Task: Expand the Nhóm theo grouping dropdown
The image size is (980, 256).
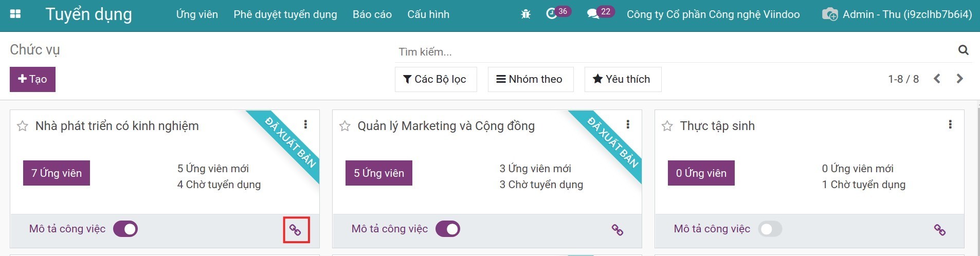Action: click(x=530, y=79)
